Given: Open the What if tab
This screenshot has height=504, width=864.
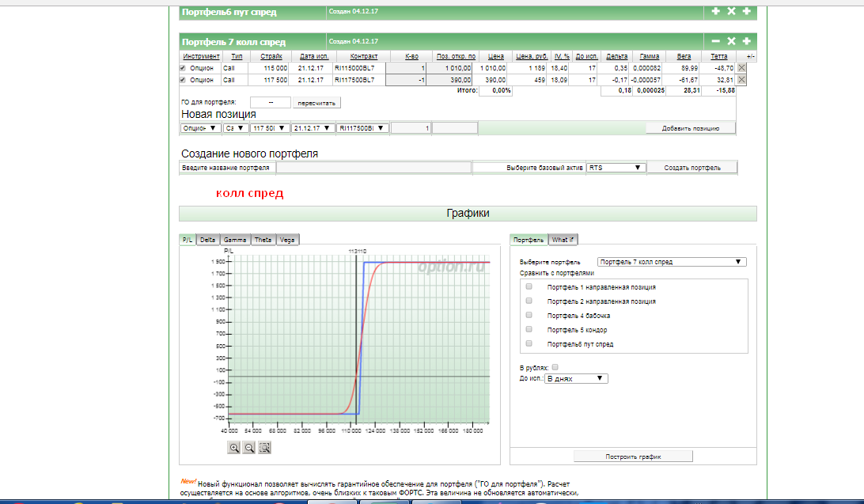Looking at the screenshot, I should (563, 240).
